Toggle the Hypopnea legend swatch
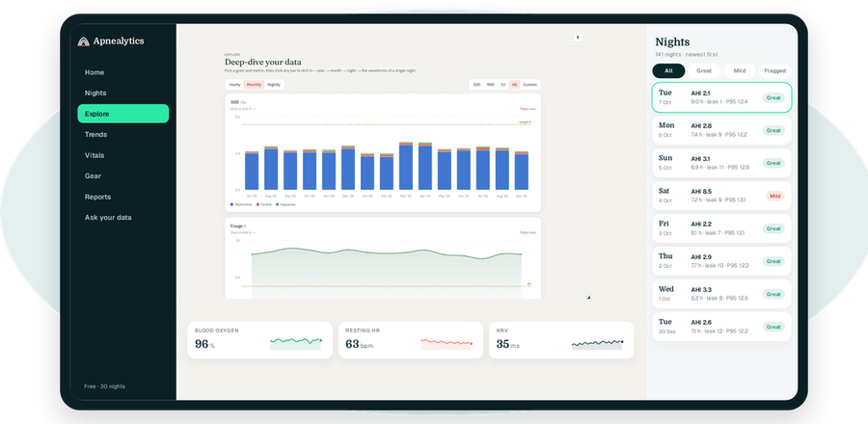This screenshot has width=868, height=424. 276,204
